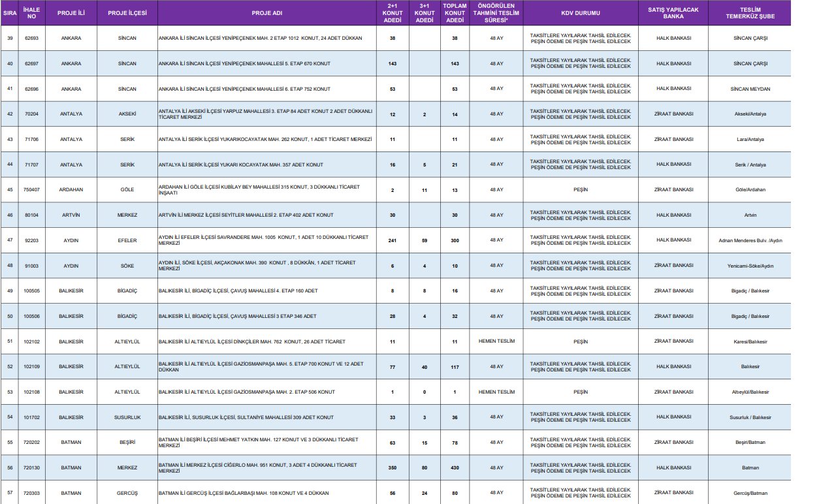Viewport: 836px width, 504px height.
Task: Select tender number 102108
Action: pos(32,392)
